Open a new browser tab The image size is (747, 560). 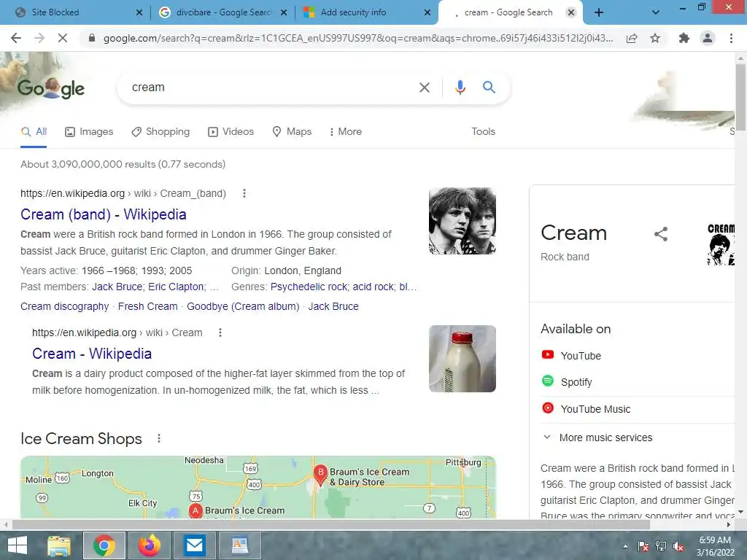pyautogui.click(x=599, y=12)
